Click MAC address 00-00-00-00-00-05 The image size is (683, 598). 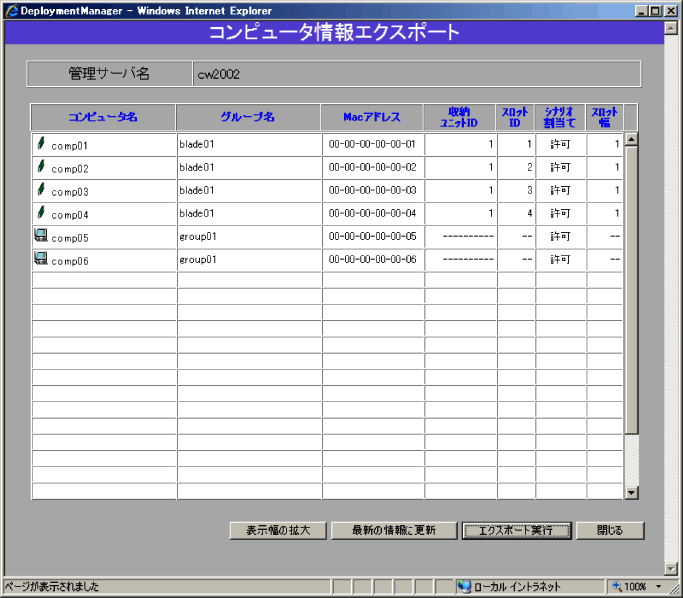coord(372,236)
